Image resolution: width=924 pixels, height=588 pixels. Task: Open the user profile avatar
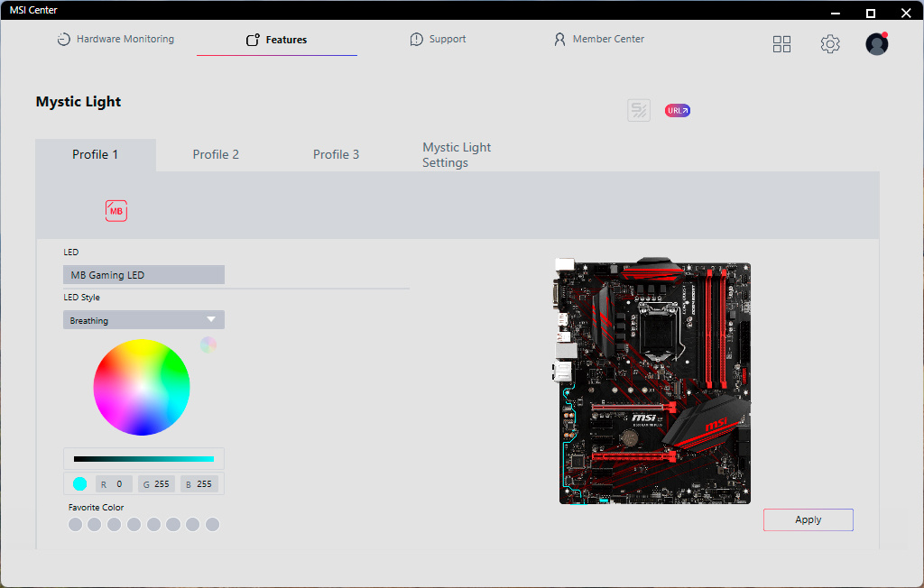(876, 43)
